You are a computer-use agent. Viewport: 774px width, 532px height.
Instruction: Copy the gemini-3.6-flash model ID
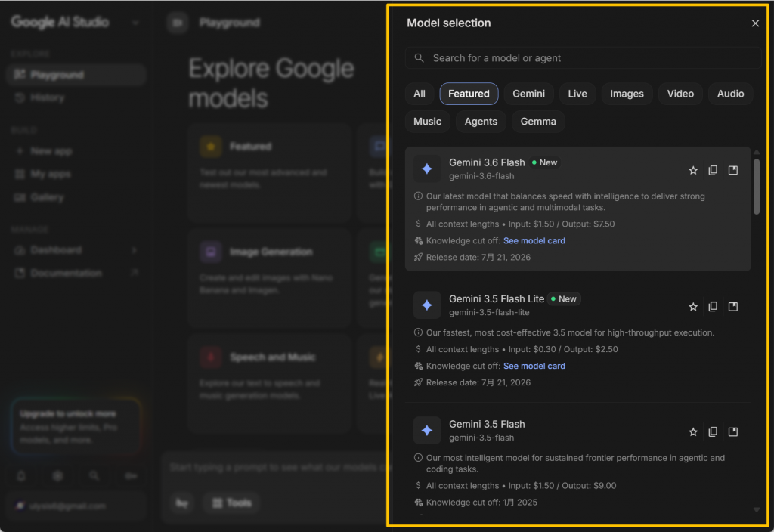pos(713,170)
